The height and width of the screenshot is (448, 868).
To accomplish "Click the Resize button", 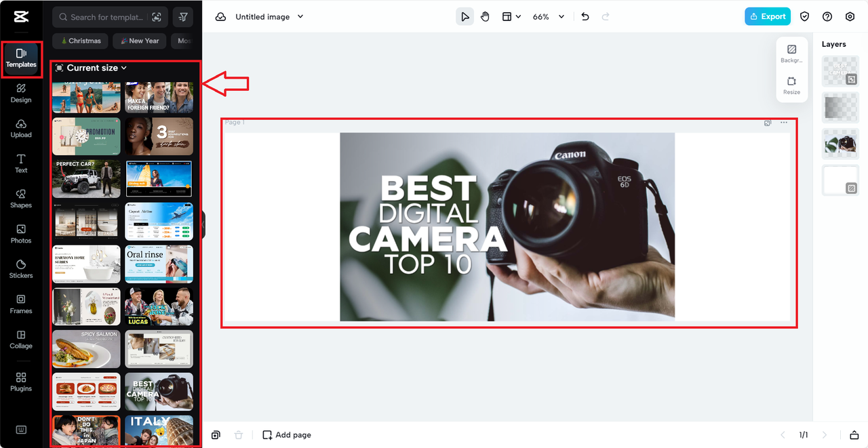I will (791, 85).
